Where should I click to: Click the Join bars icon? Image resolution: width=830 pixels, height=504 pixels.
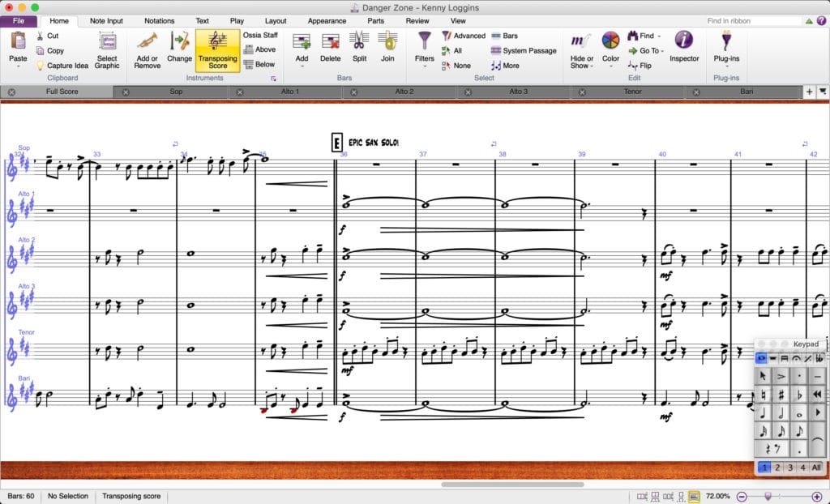pyautogui.click(x=387, y=41)
